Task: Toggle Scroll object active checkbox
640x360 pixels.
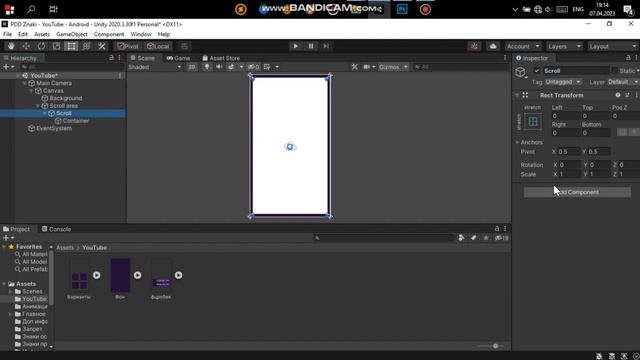Action: [x=537, y=71]
